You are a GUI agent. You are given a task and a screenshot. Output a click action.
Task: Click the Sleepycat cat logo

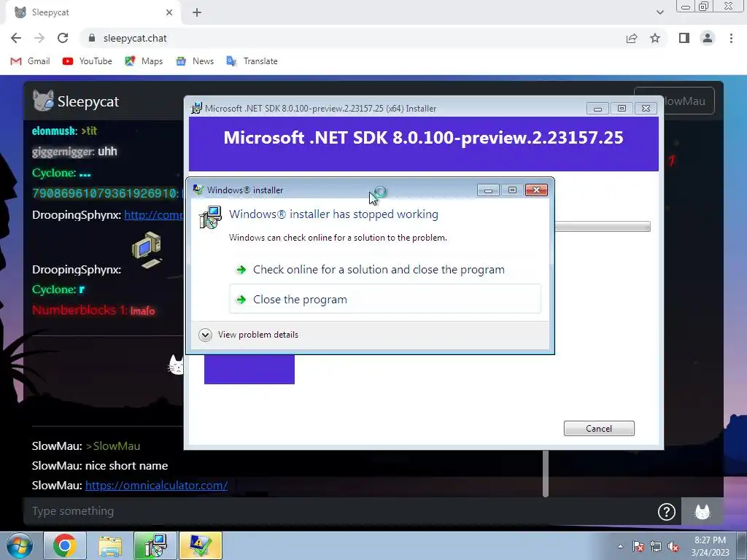43,101
